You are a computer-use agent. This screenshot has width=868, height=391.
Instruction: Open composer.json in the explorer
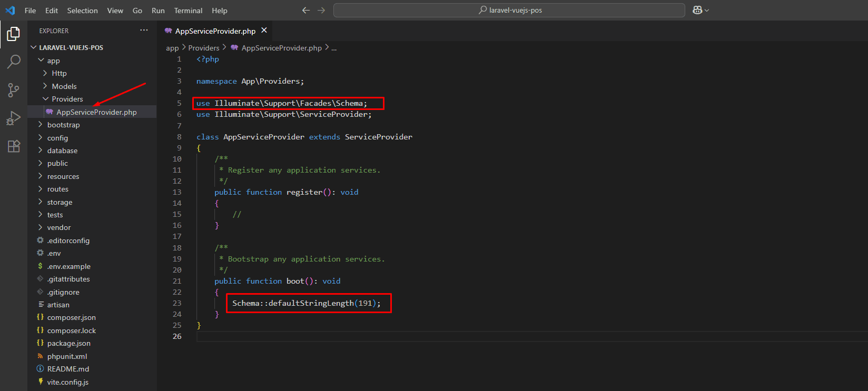(71, 317)
